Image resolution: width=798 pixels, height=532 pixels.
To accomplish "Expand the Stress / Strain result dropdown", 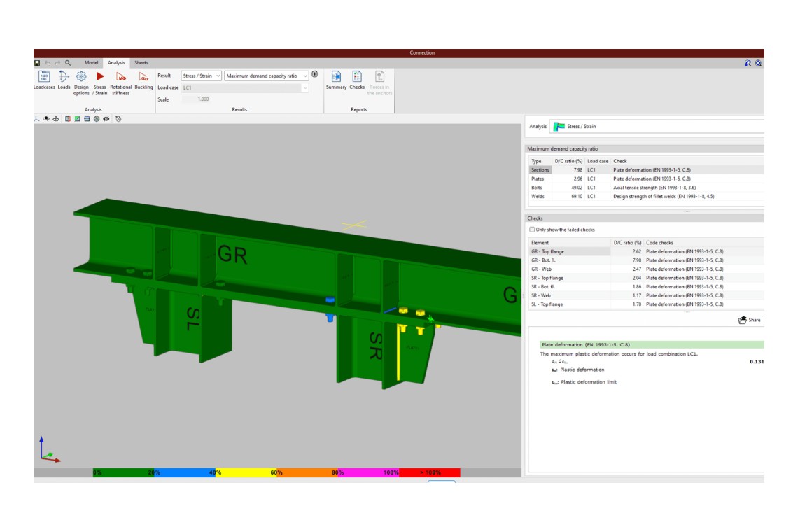I will [x=201, y=76].
